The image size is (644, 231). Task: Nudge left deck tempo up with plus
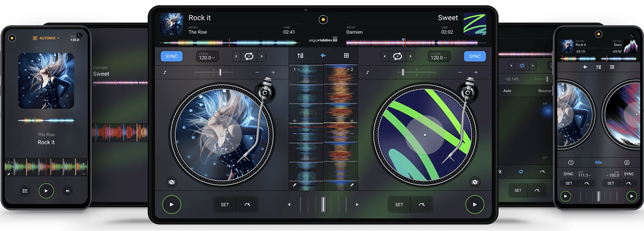pos(273,72)
